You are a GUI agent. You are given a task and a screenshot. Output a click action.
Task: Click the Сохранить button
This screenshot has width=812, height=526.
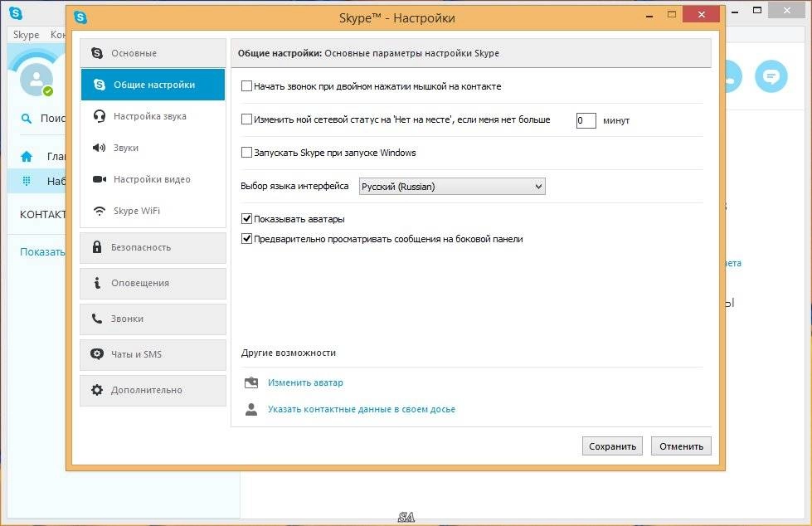point(612,446)
